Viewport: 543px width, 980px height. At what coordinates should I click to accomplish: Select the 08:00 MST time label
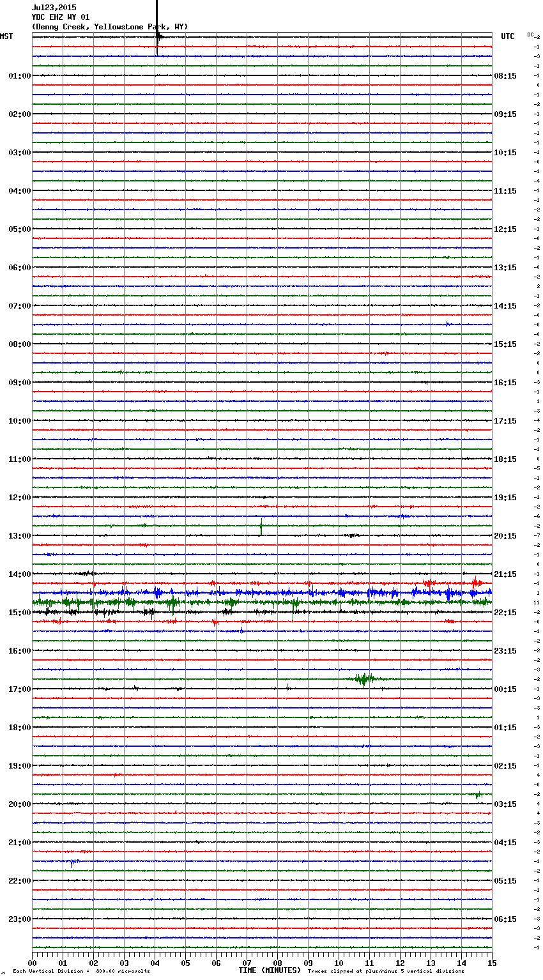click(x=20, y=344)
